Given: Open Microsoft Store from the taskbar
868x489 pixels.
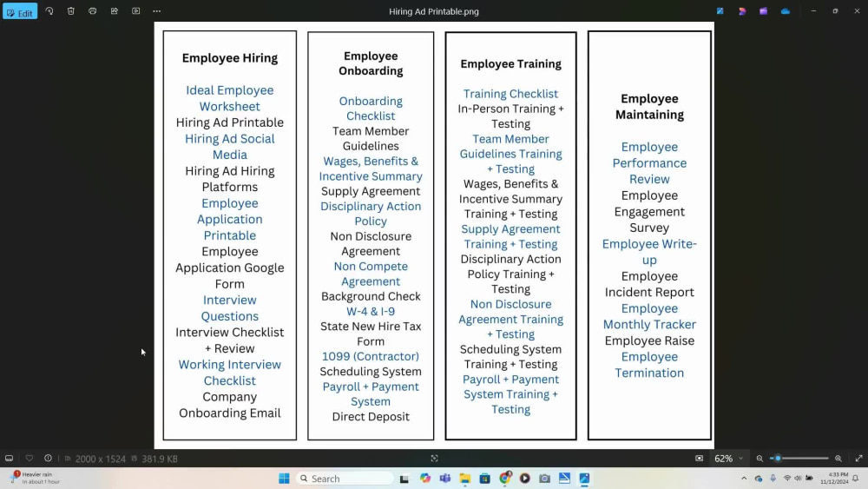Looking at the screenshot, I should coord(484,479).
